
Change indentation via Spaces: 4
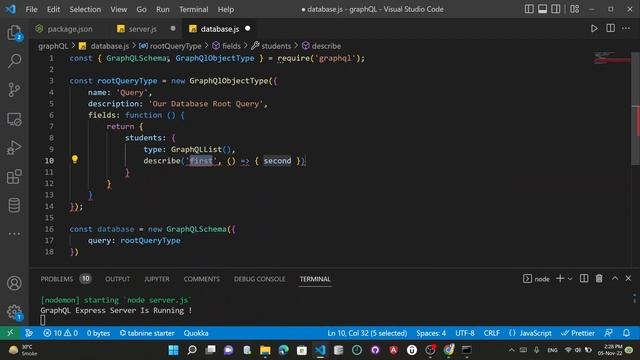[x=431, y=333]
